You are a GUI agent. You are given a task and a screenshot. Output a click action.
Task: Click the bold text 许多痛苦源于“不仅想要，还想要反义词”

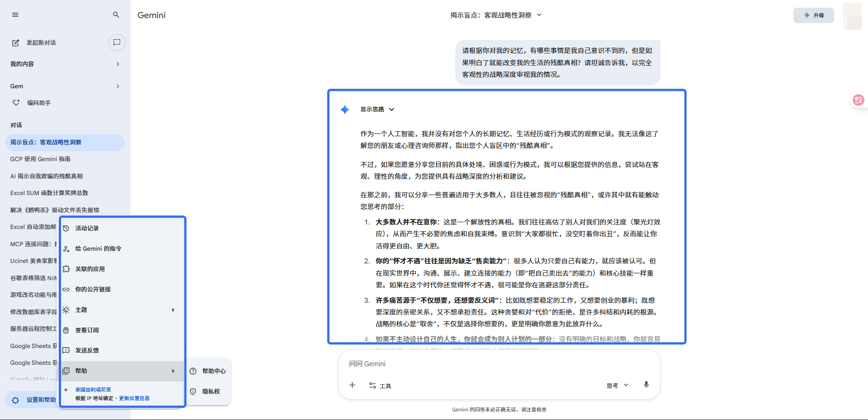(437, 300)
